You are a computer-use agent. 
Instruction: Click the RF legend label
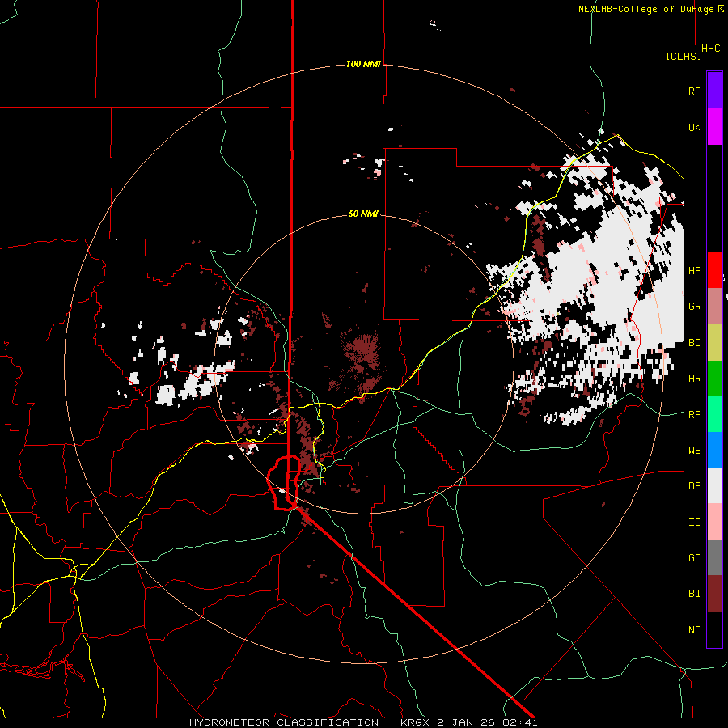pos(694,91)
